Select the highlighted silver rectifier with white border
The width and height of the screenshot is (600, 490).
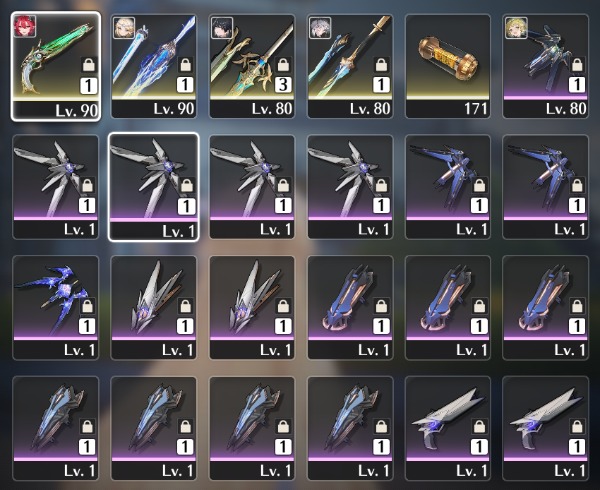coord(153,187)
